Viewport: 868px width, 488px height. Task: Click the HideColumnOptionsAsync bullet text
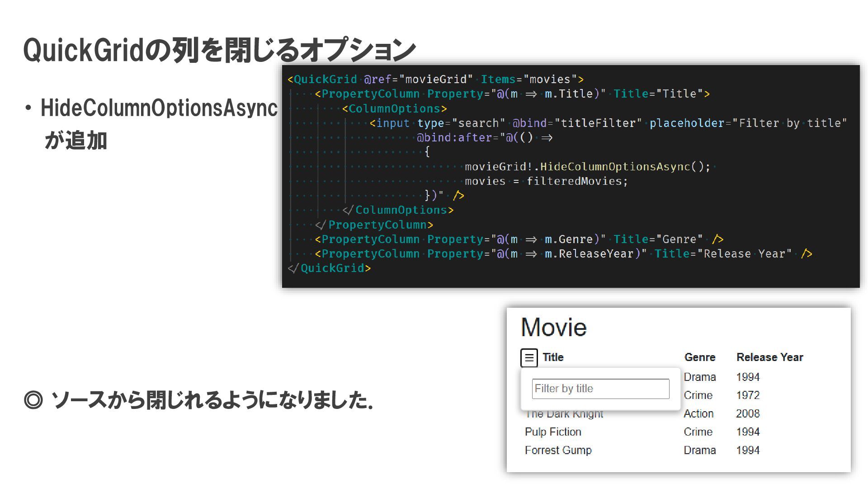pyautogui.click(x=159, y=108)
